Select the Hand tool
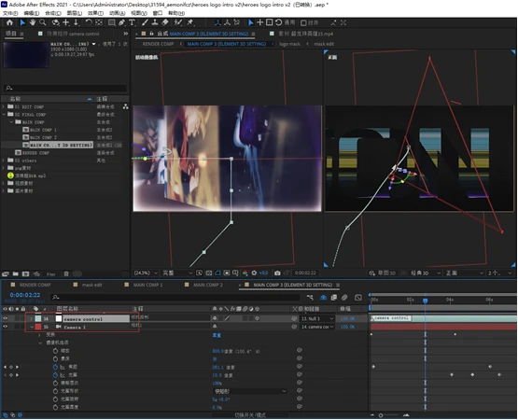This screenshot has height=420, width=518. (33, 22)
